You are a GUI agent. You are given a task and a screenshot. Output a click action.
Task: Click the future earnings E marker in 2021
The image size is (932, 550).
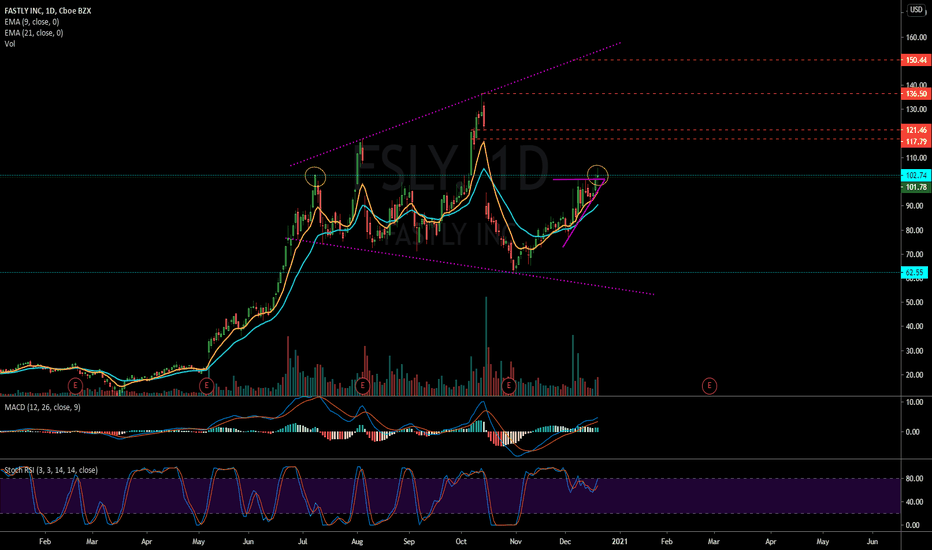[709, 386]
